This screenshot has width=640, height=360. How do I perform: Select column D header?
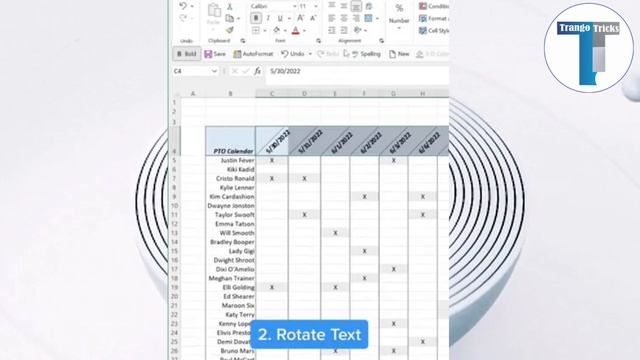(304, 93)
